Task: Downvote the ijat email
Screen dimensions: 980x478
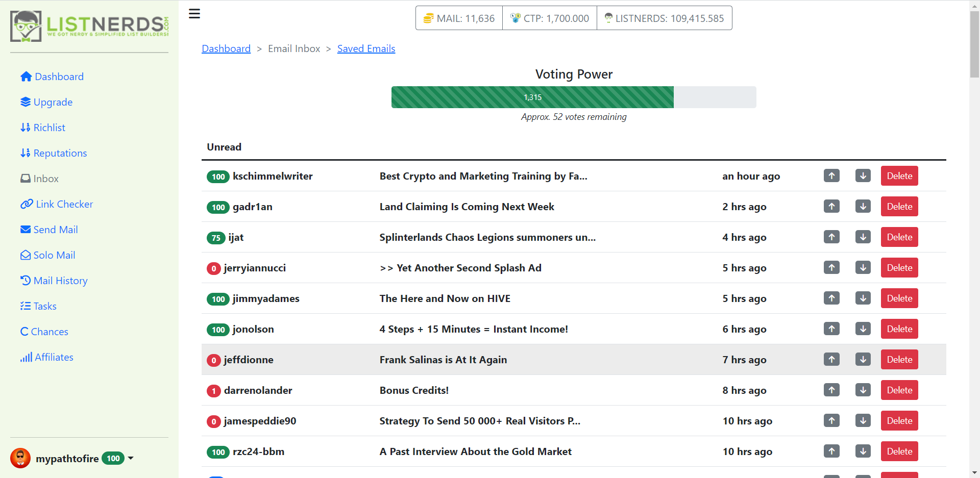Action: click(x=863, y=237)
